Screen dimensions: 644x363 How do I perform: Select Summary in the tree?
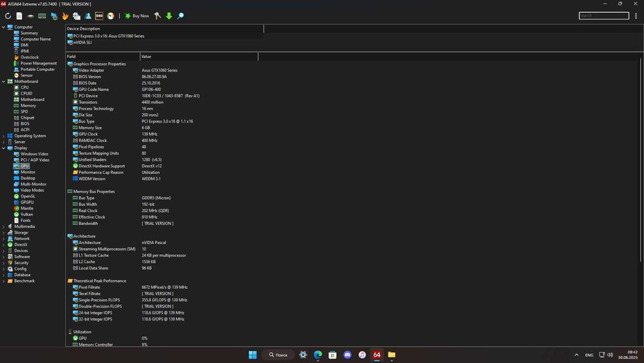tap(29, 33)
